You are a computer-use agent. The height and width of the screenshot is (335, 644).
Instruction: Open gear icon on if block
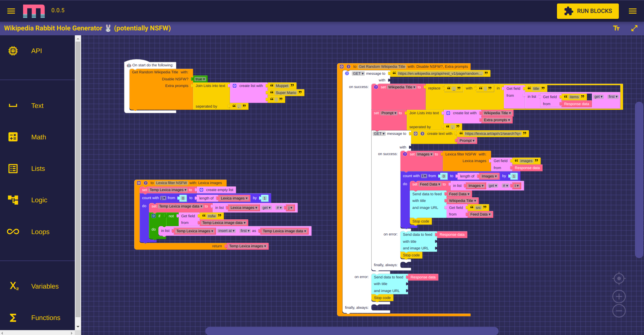153,216
